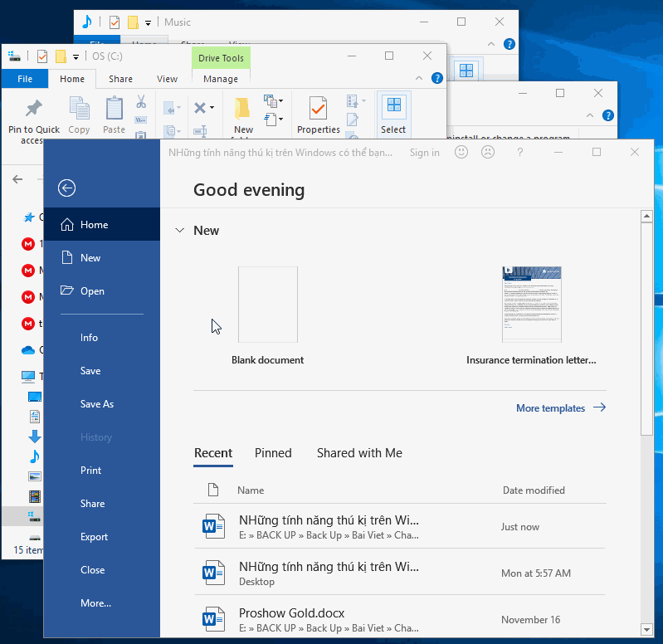The width and height of the screenshot is (663, 644).
Task: Click Videos film icon in navigation pane
Action: pyautogui.click(x=35, y=496)
